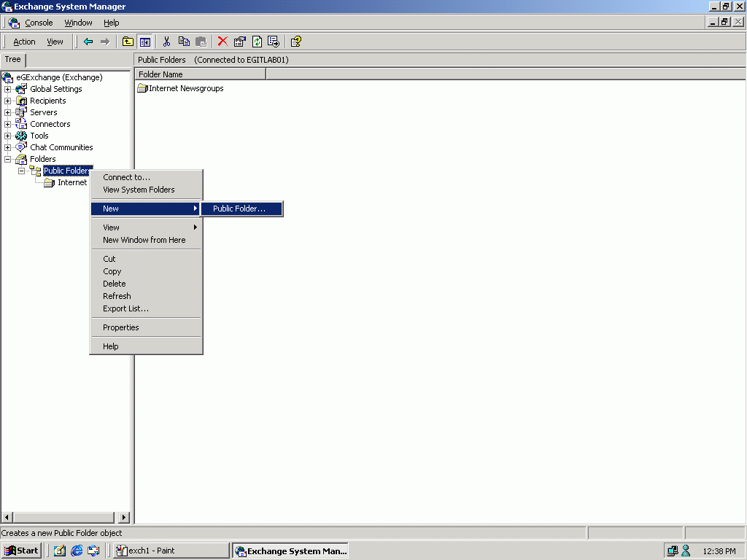Viewport: 747px width, 560px height.
Task: Expand the Global Settings node
Action: coord(7,89)
